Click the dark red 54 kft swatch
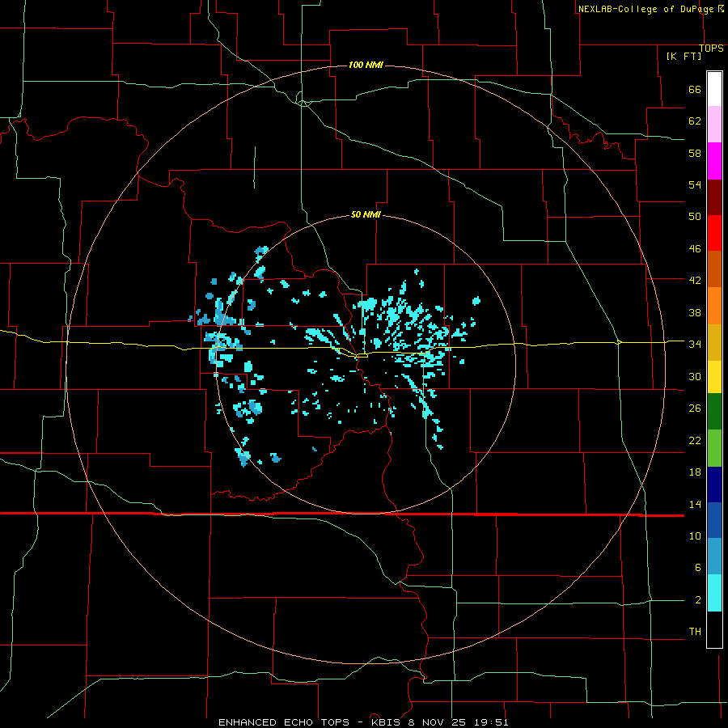728x728 pixels. [x=714, y=197]
